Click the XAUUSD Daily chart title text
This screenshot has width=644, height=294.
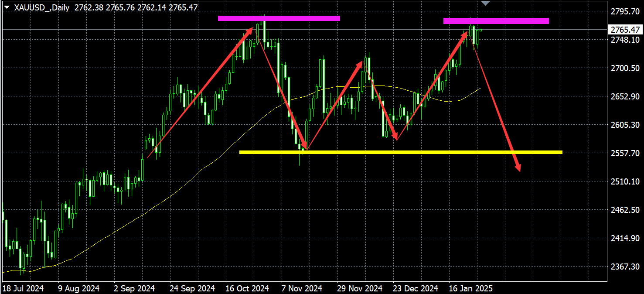pyautogui.click(x=41, y=8)
